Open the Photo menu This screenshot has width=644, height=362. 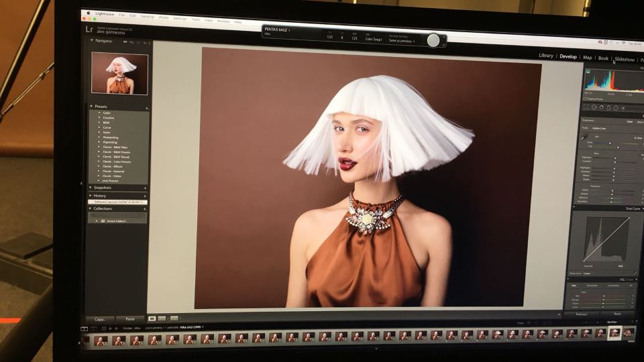[164, 17]
